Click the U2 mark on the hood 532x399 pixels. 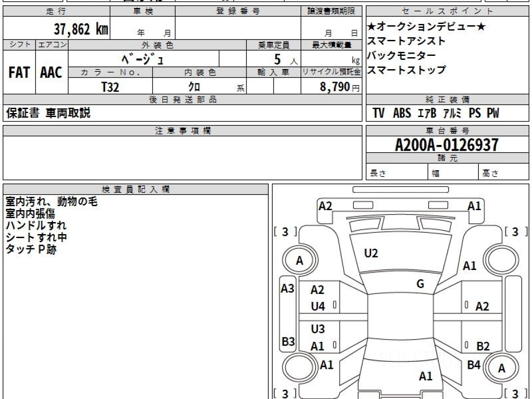[x=371, y=254]
